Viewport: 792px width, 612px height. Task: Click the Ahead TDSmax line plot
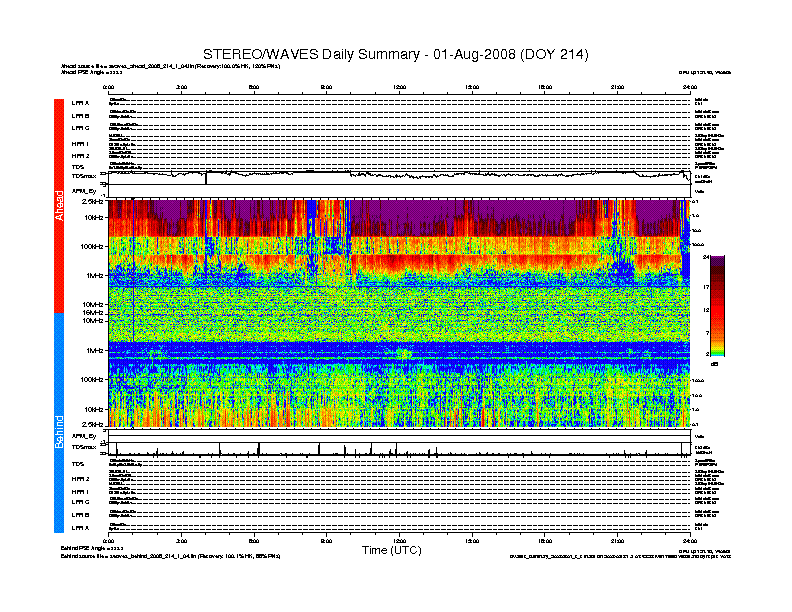[399, 178]
